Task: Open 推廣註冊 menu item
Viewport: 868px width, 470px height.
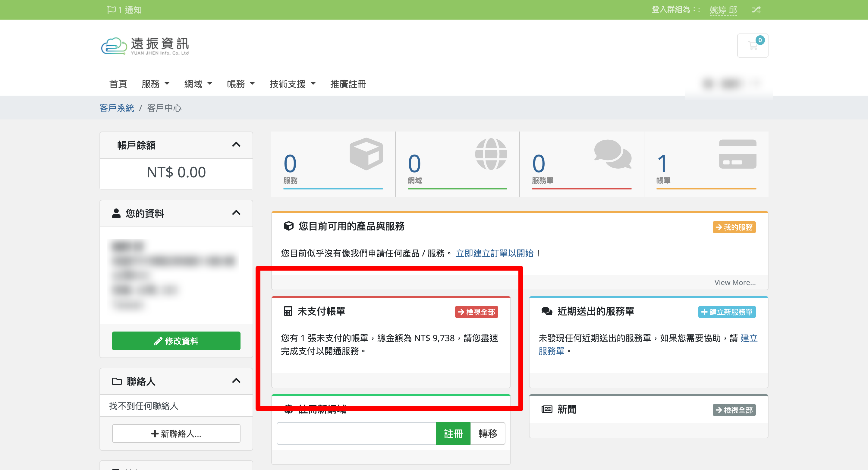Action: coord(348,84)
